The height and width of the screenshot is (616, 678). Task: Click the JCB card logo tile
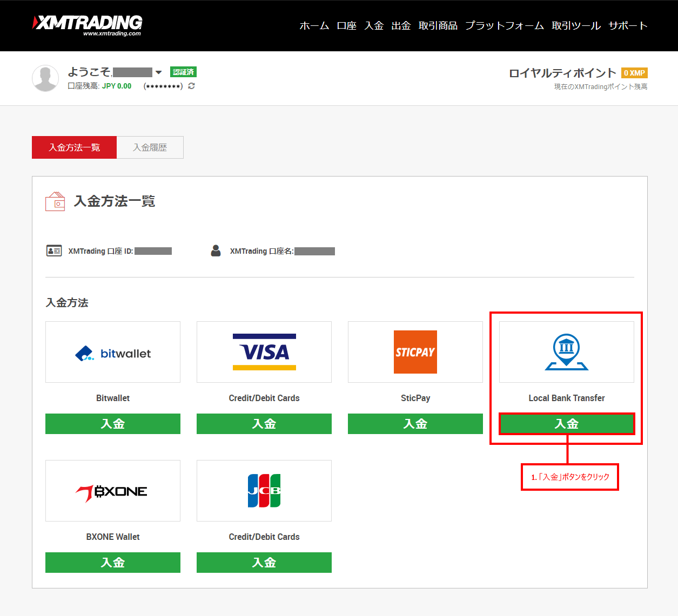(264, 491)
